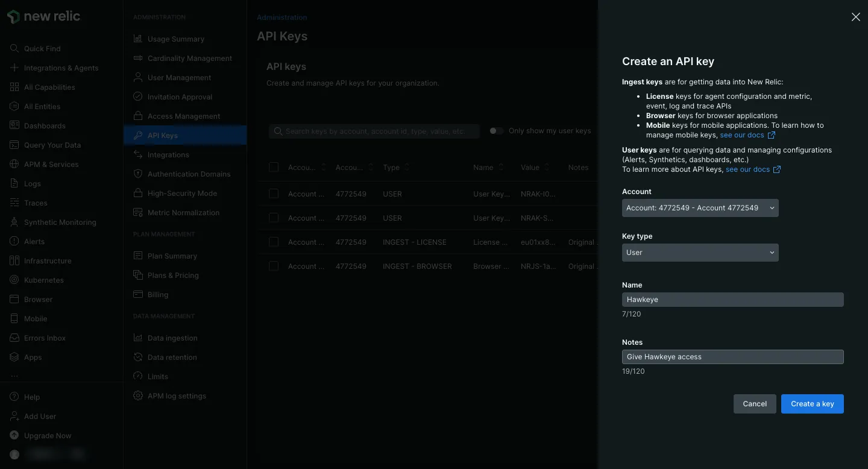Click the Cancel button
This screenshot has height=469, width=868.
755,404
